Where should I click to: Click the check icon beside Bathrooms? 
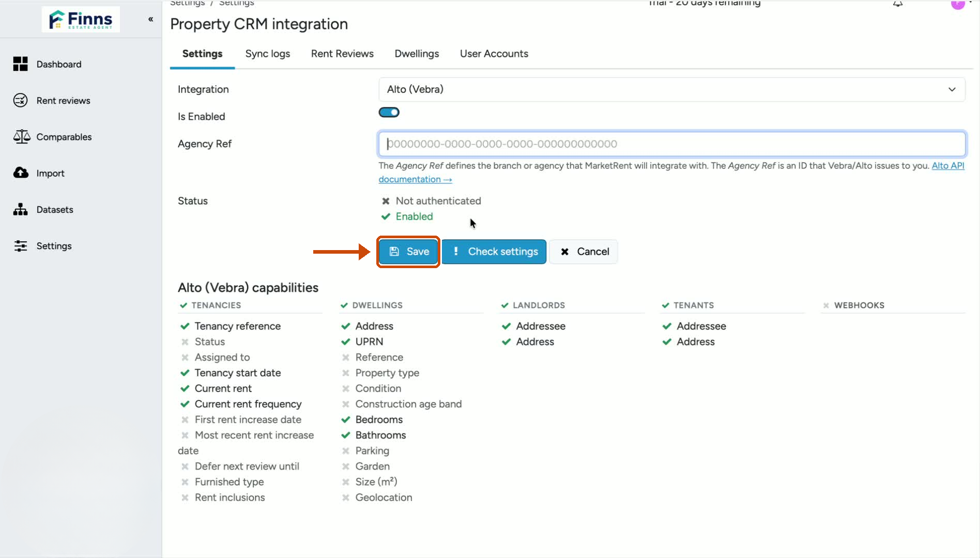(346, 435)
